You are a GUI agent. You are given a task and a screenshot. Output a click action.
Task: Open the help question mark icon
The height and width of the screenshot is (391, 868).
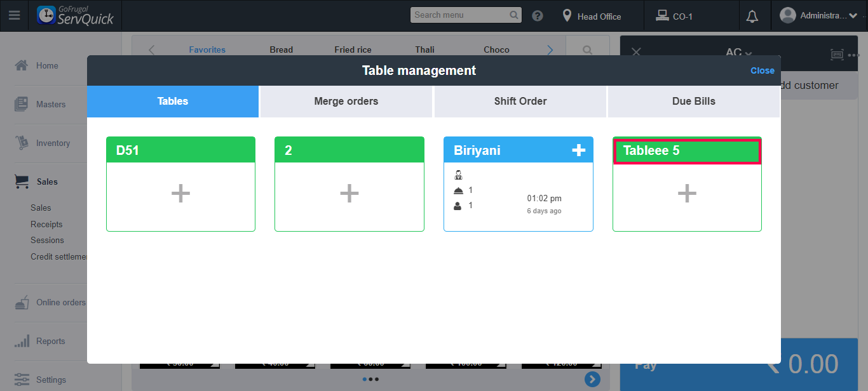538,16
